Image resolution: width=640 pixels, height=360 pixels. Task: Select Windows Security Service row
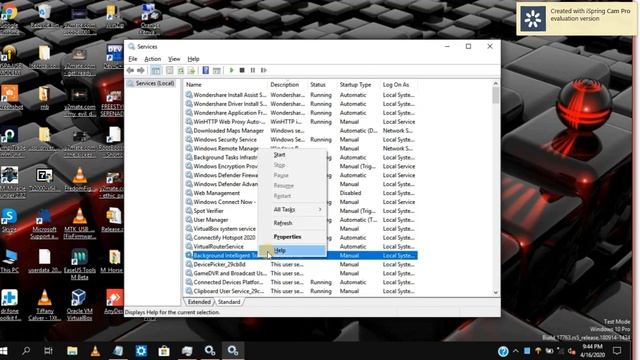(300, 140)
